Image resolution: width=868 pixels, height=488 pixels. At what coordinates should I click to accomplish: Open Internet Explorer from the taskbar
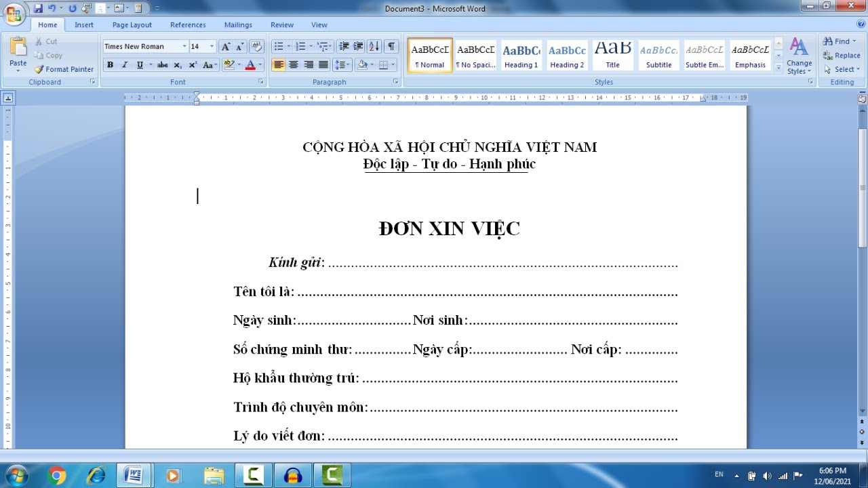(x=96, y=476)
